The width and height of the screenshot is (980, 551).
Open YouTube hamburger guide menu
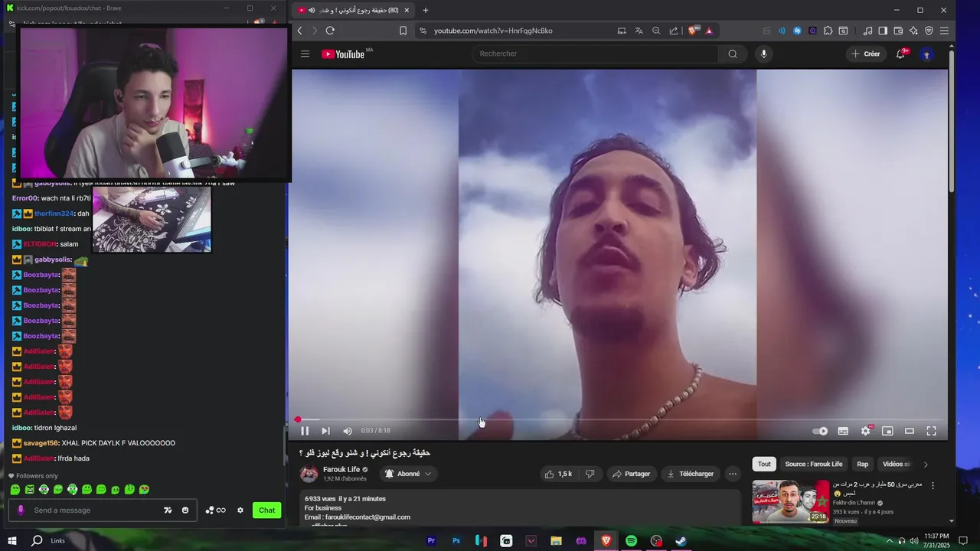point(305,54)
